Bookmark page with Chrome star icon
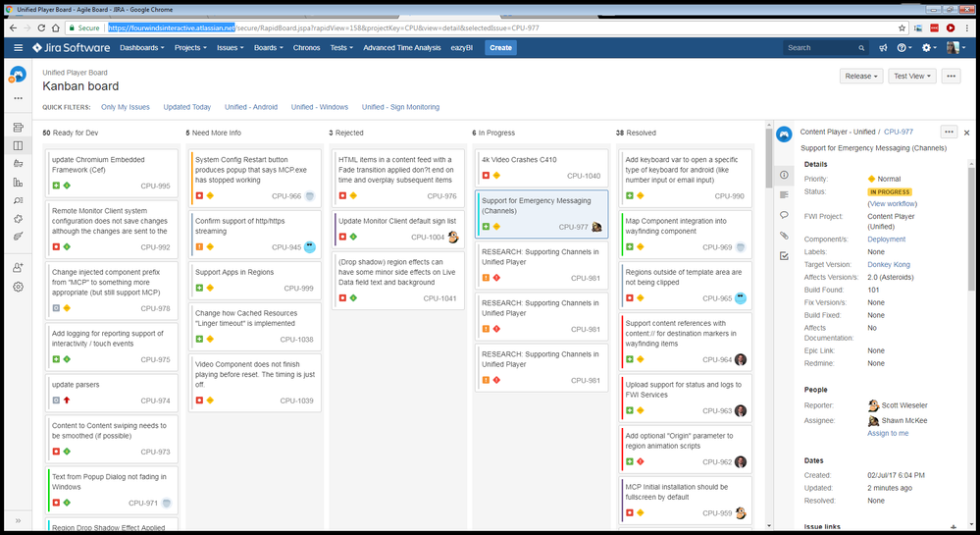 [902, 28]
